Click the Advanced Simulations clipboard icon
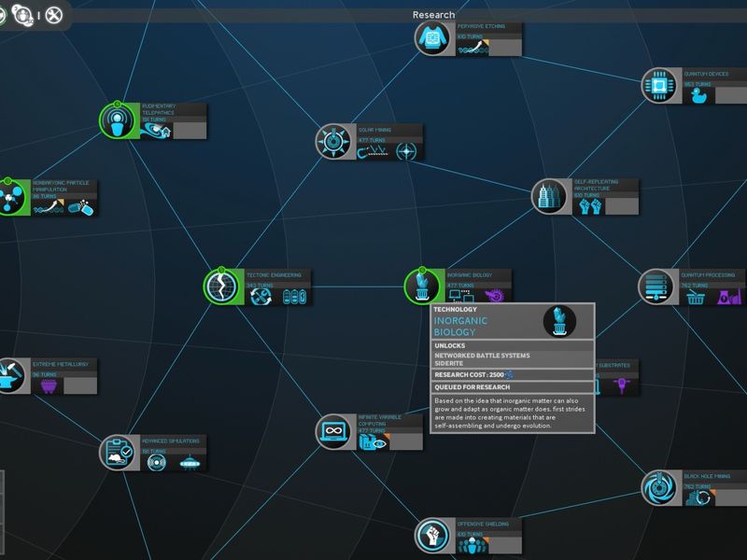The image size is (747, 560). pyautogui.click(x=118, y=453)
